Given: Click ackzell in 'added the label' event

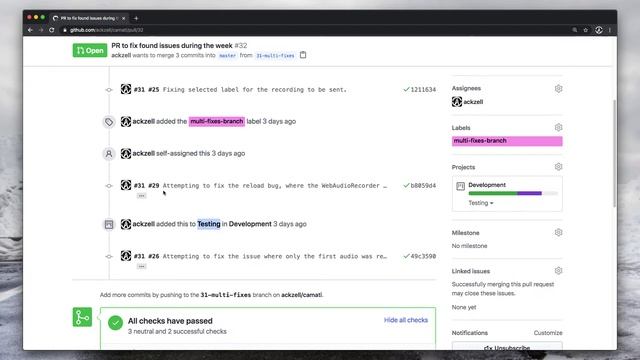Looking at the screenshot, I should 143,121.
